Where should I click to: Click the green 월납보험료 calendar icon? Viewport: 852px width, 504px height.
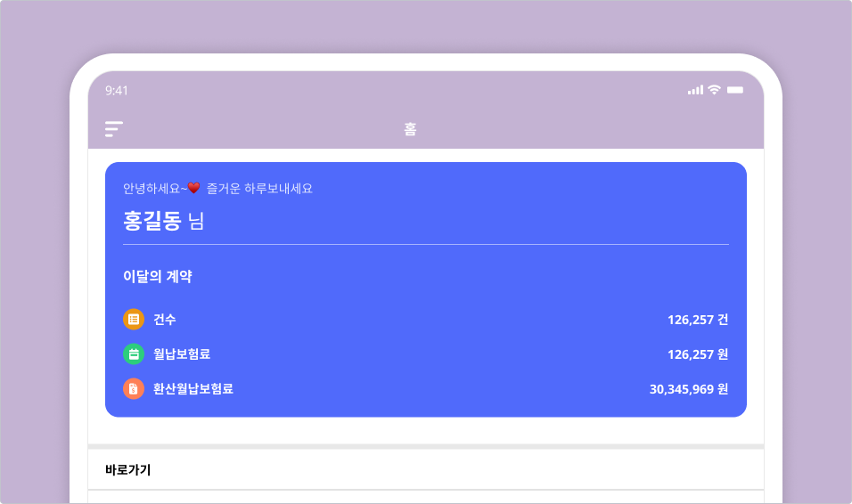(134, 354)
